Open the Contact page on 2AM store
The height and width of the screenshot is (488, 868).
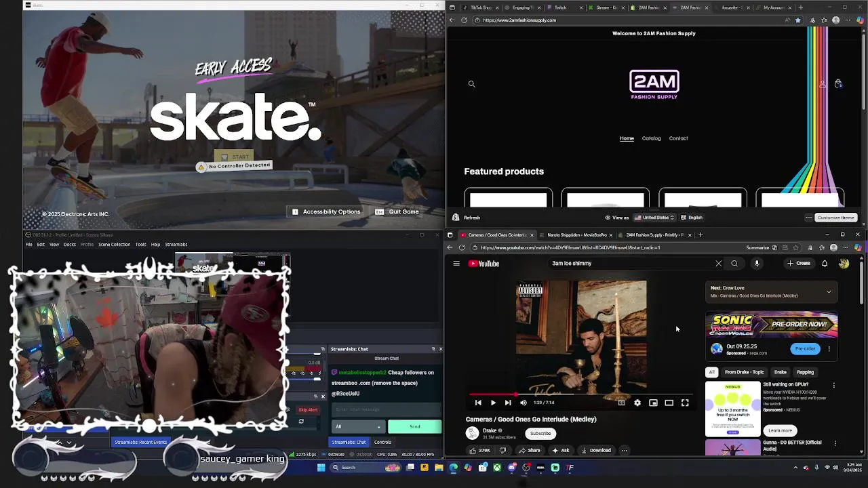click(678, 138)
